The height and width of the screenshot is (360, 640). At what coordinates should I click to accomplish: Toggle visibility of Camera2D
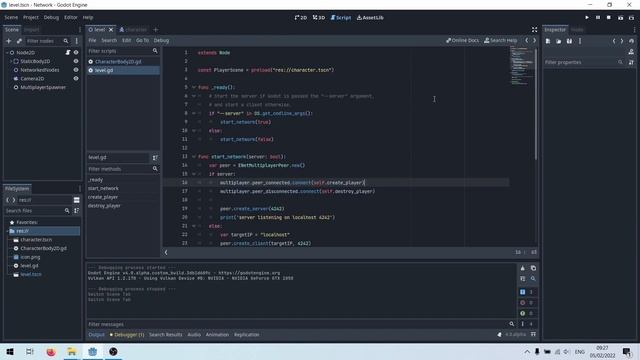click(76, 78)
